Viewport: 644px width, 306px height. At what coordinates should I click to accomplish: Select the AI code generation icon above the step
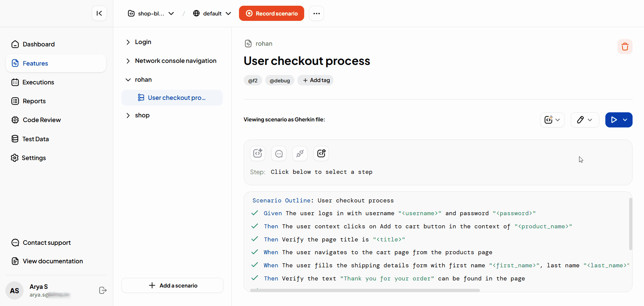(257, 153)
